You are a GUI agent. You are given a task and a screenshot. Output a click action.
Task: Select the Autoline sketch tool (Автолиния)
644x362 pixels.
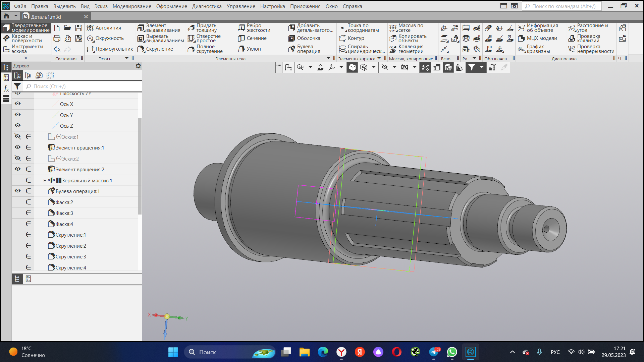[x=104, y=28]
